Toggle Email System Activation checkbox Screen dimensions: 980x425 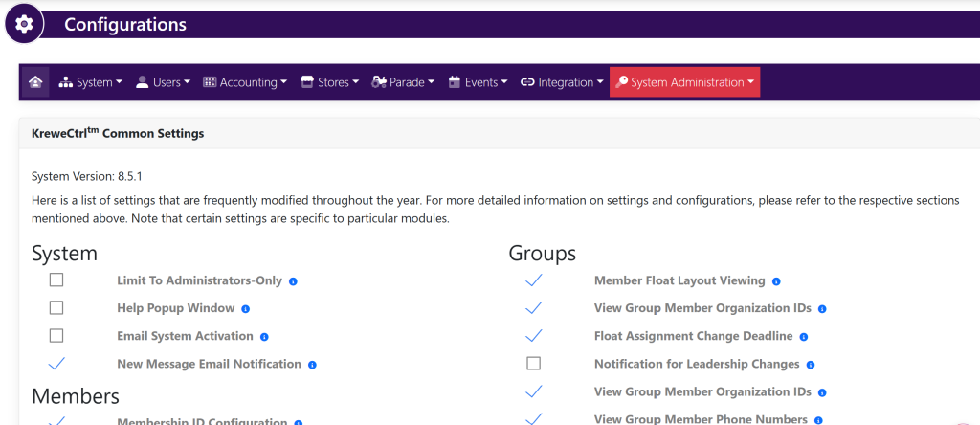point(56,336)
